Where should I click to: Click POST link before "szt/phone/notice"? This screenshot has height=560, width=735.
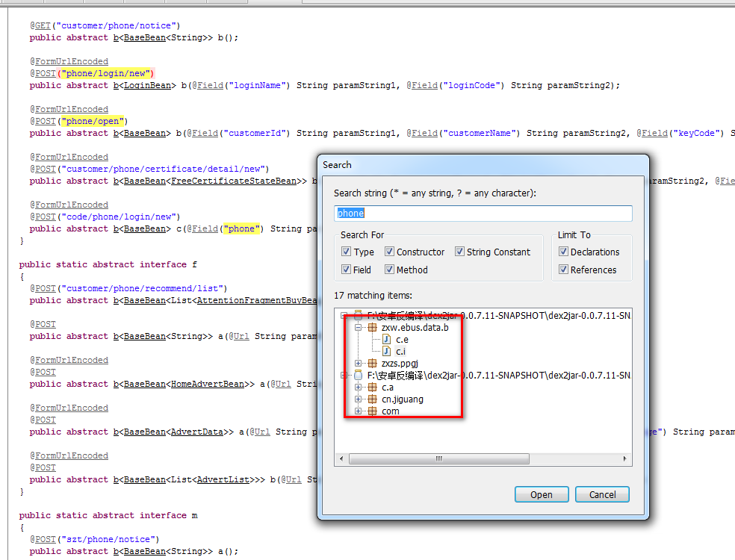(46, 539)
